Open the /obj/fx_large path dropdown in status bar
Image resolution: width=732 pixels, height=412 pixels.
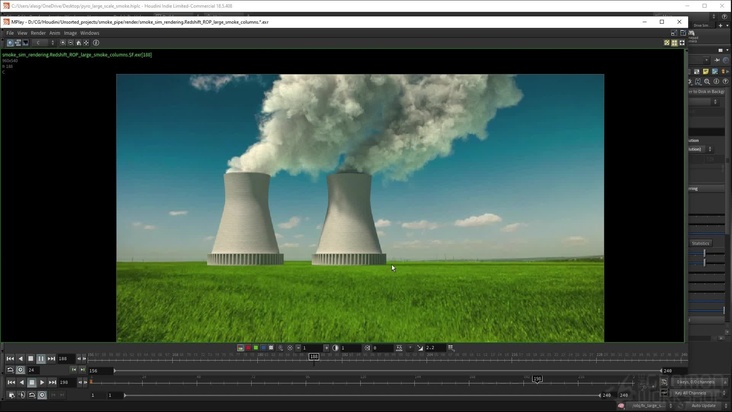point(648,406)
